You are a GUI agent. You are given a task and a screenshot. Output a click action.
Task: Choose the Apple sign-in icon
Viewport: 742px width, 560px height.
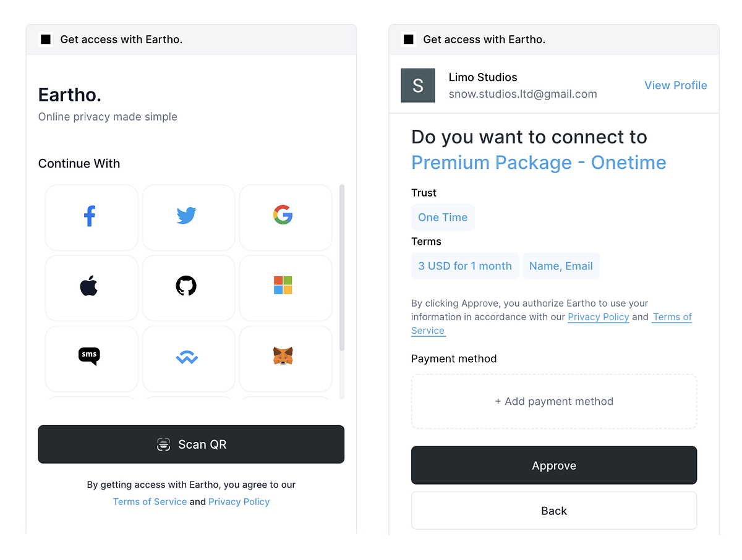[91, 287]
